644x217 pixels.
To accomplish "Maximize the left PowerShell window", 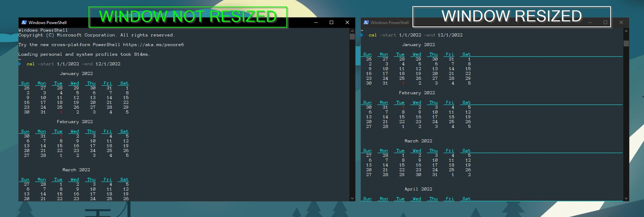I will [x=331, y=22].
